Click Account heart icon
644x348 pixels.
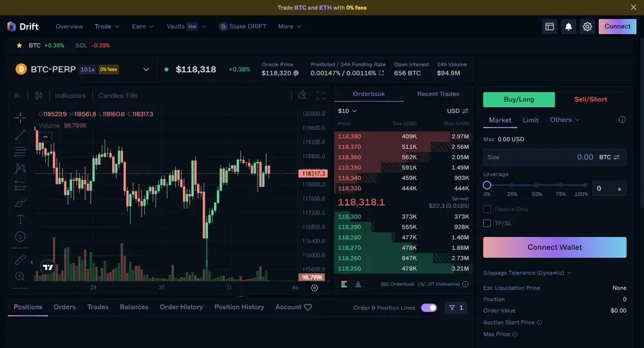tap(308, 307)
